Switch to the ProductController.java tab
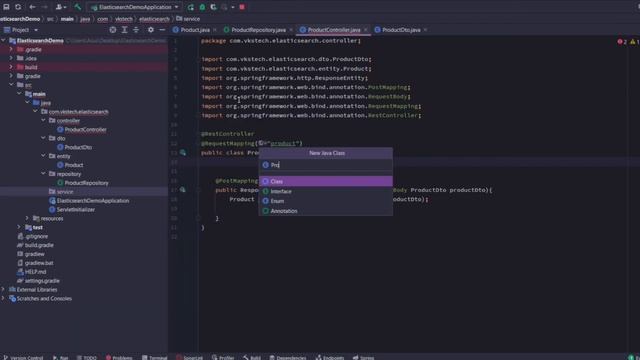The width and height of the screenshot is (640, 360). pyautogui.click(x=333, y=30)
